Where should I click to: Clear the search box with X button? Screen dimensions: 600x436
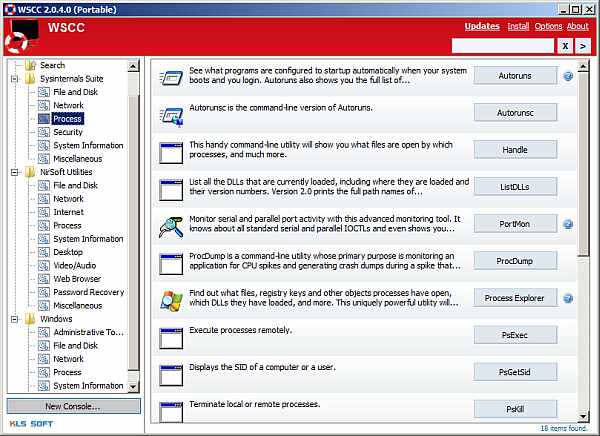click(x=565, y=46)
